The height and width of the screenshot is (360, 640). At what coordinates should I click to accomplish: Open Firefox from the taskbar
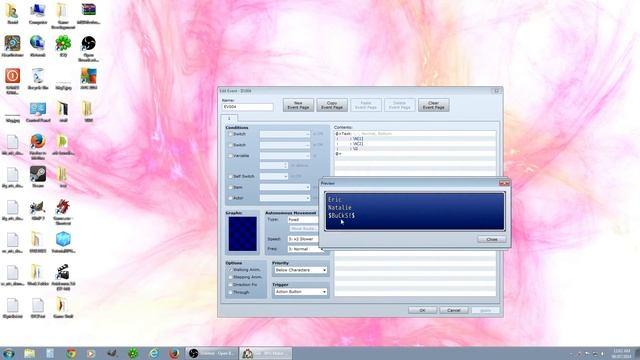click(174, 353)
